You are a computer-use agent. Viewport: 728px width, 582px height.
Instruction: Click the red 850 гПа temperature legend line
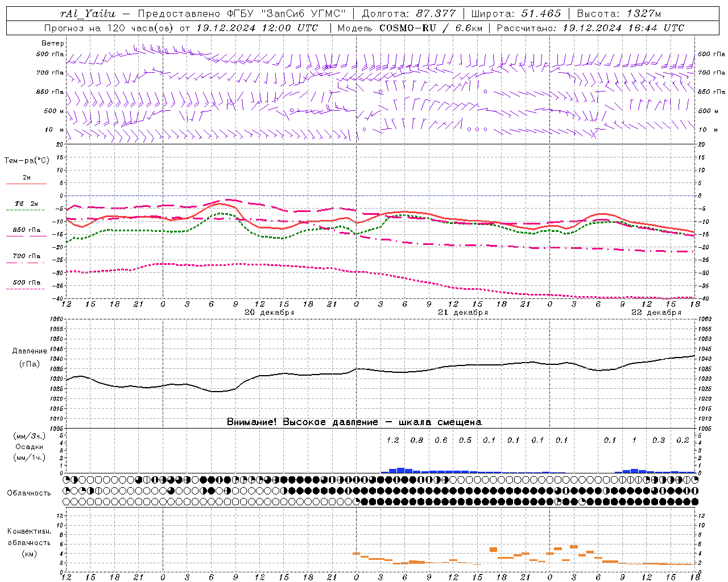(26, 235)
